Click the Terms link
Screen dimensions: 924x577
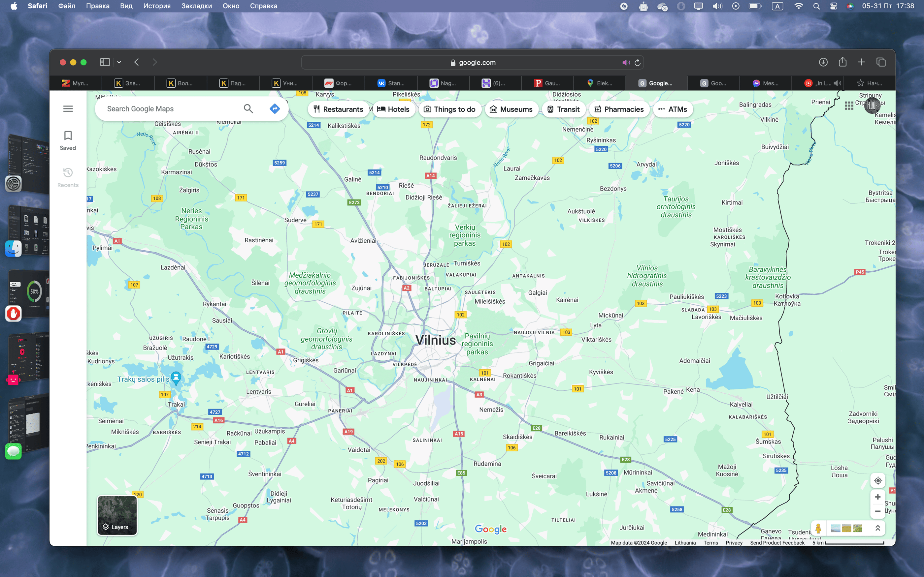(710, 543)
